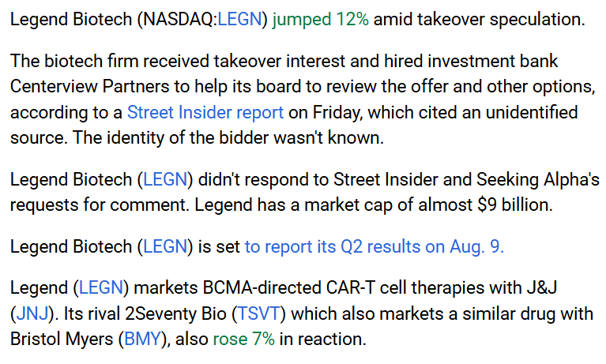Click the green 'rose 7%' link
Screen dimensions: 606x364
pos(244,340)
